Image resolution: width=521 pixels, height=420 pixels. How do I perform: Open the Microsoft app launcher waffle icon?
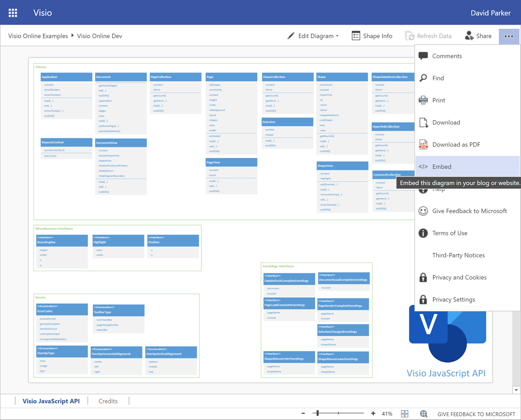(x=13, y=13)
